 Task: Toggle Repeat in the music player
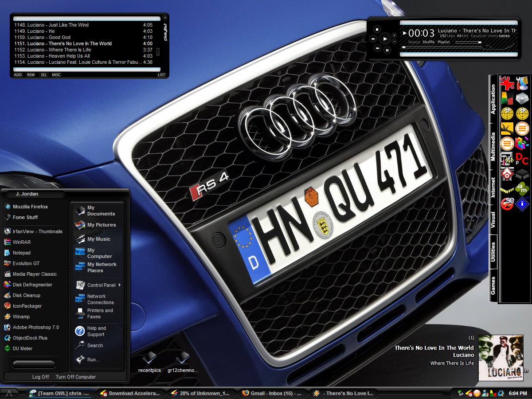coord(414,42)
